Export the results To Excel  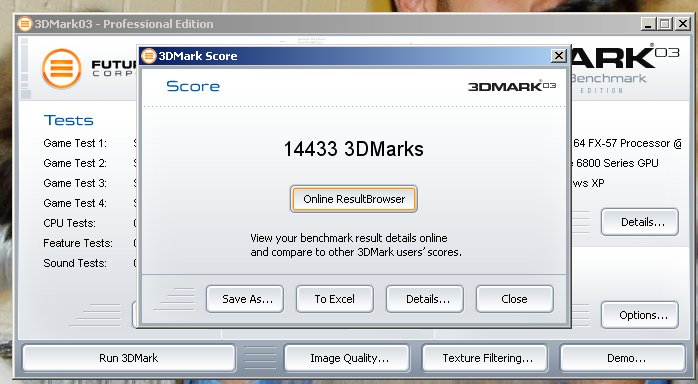pyautogui.click(x=335, y=299)
